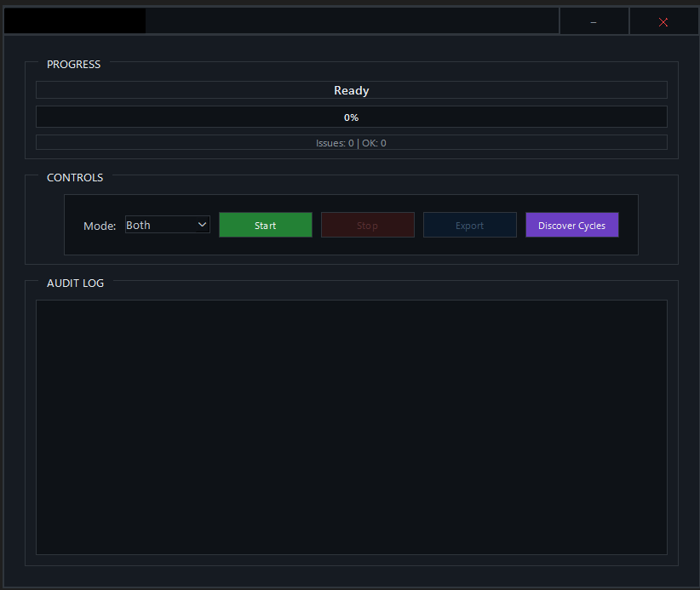Click the application title bar
Screen dimensions: 700x590
click(341, 20)
